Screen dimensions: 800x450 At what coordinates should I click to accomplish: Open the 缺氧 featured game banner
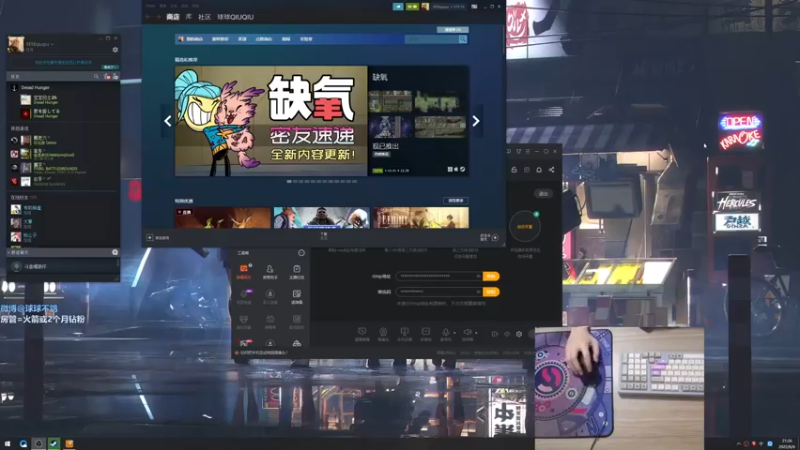(271, 121)
